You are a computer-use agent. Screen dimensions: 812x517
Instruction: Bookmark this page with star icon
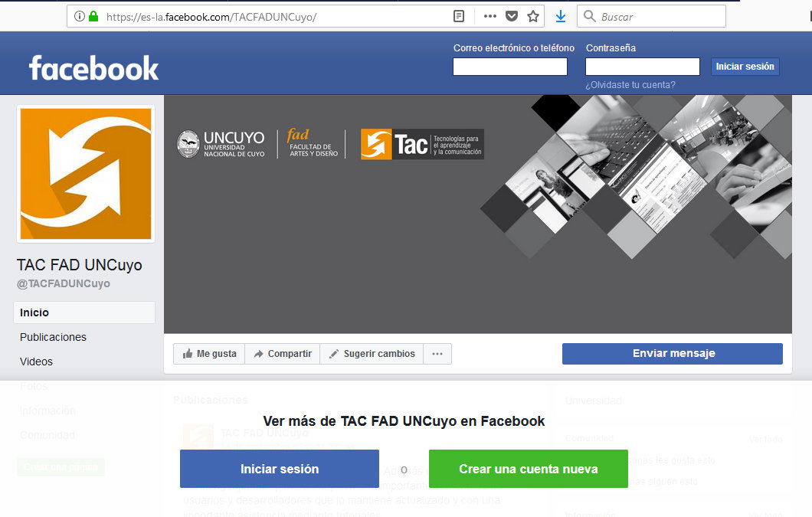point(533,17)
